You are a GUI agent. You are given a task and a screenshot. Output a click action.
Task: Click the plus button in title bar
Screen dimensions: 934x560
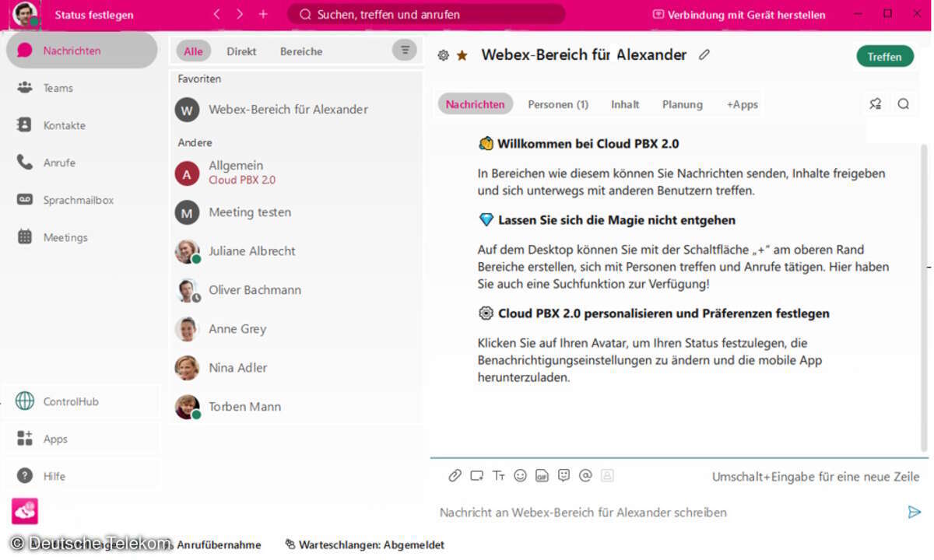point(263,14)
